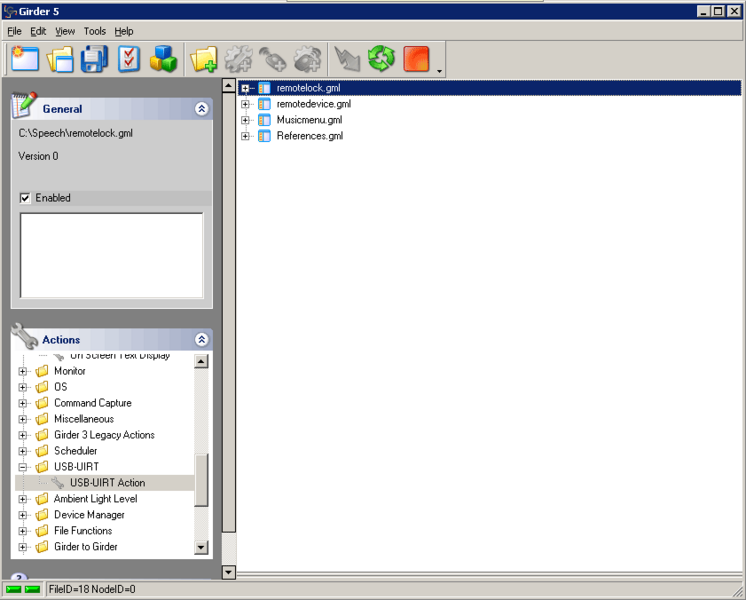Open the toolbar overflow dropdown arrow
The image size is (746, 600).
point(439,71)
